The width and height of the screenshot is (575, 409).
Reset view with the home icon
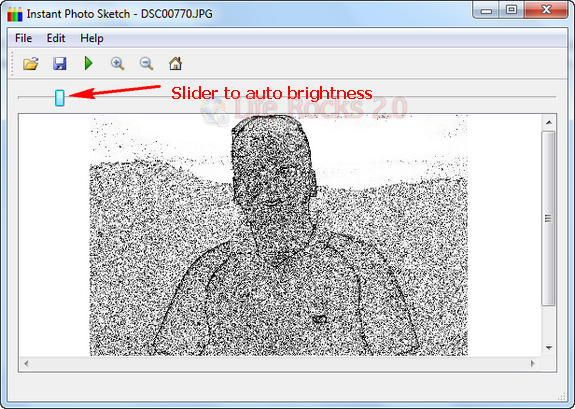coord(175,63)
